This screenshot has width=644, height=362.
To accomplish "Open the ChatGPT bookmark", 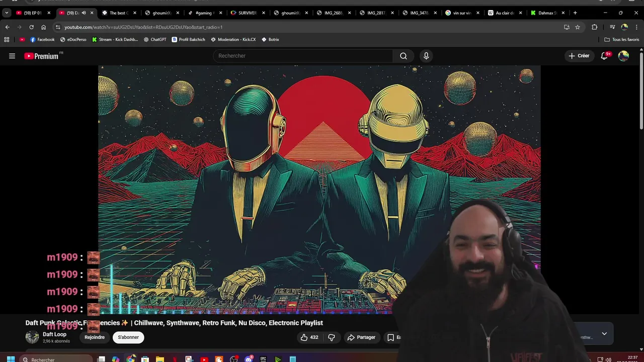I will pyautogui.click(x=154, y=39).
